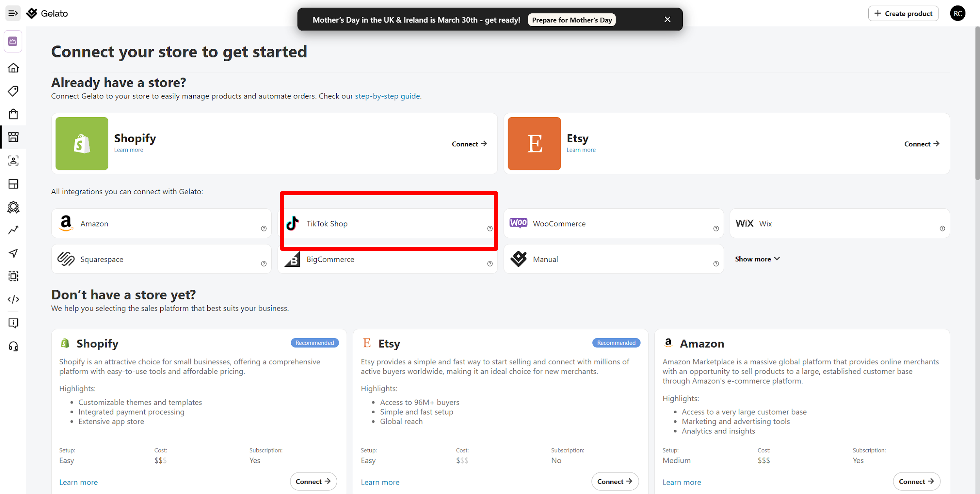Image resolution: width=980 pixels, height=494 pixels.
Task: Open the RC account avatar menu
Action: (957, 13)
